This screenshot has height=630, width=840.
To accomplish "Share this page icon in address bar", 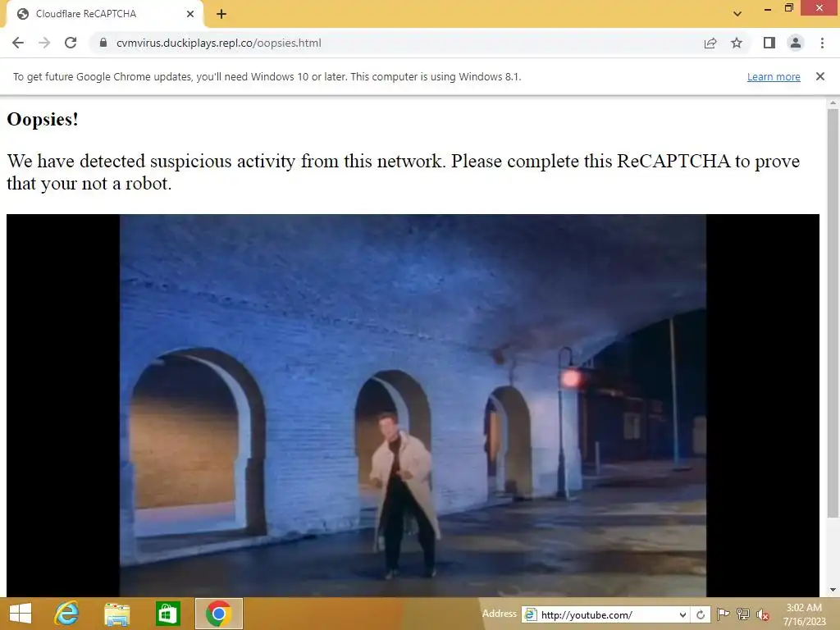I will [710, 43].
